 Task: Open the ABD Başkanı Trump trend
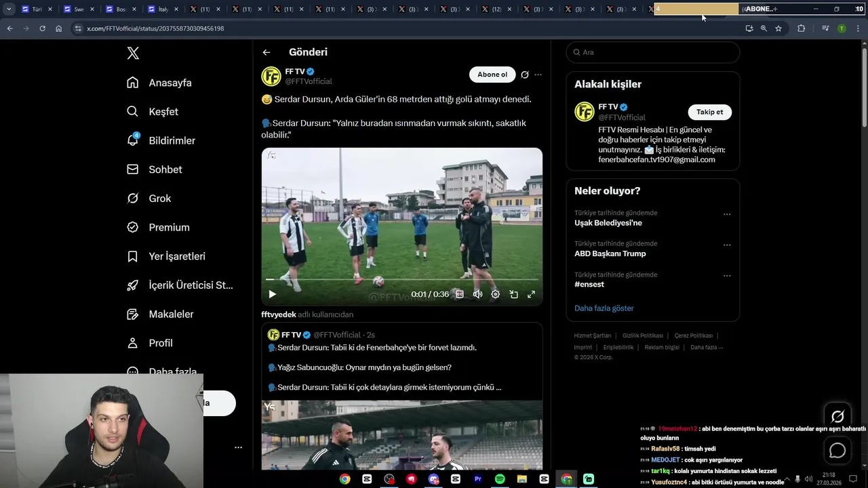[x=610, y=253]
